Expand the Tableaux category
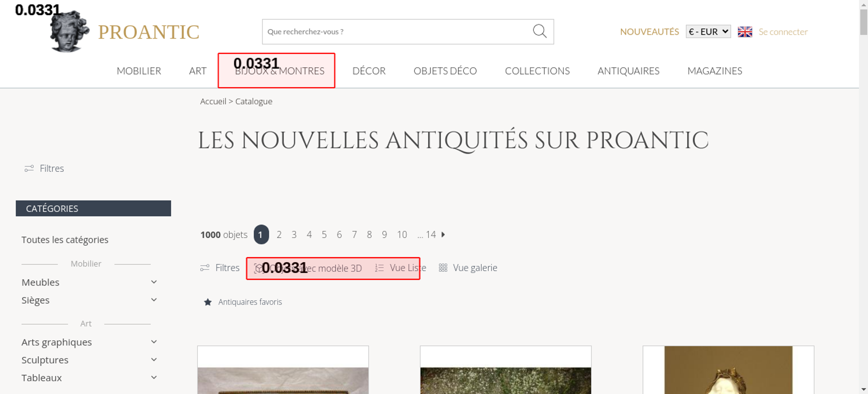 tap(154, 378)
